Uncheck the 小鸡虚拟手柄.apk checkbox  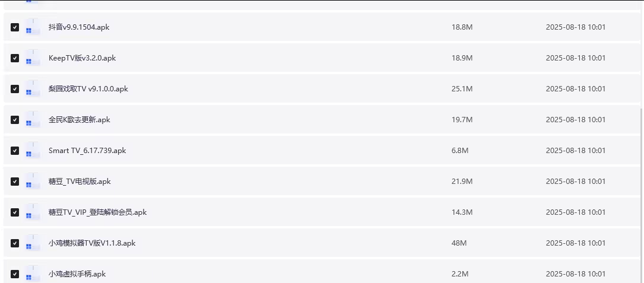15,274
